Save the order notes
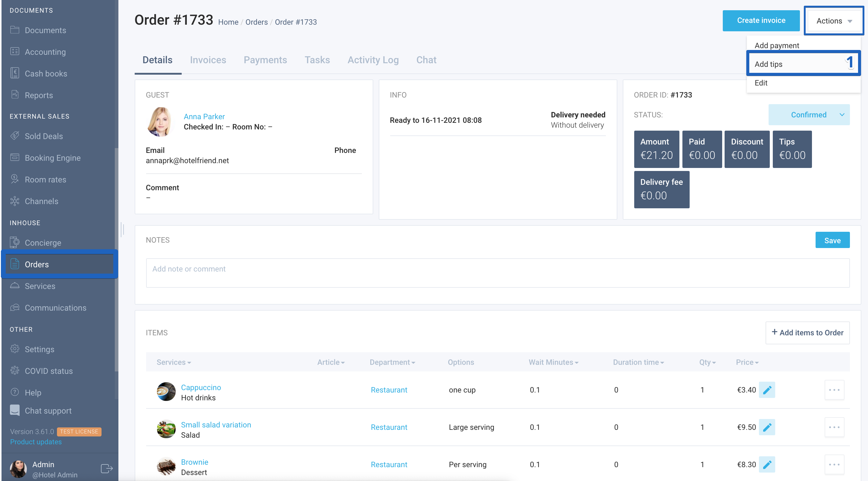Screen dimensions: 868x481 click(832, 240)
